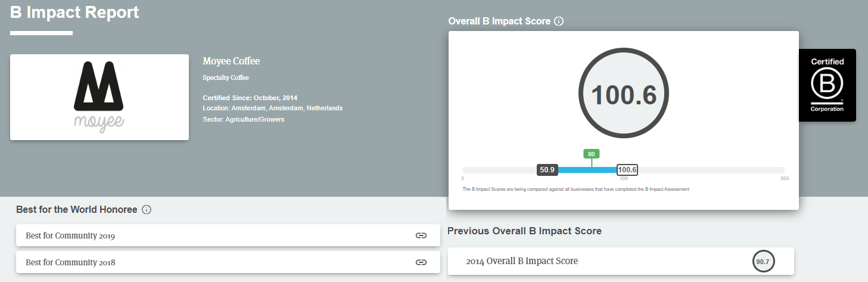Click the Specialty Coffee subtitle text
868x282 pixels.
226,78
